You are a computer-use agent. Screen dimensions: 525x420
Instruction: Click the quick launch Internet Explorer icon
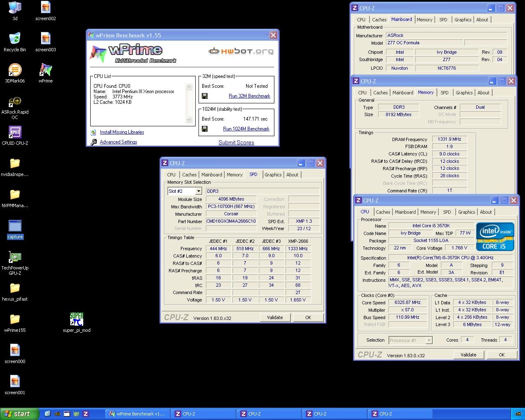click(x=48, y=414)
